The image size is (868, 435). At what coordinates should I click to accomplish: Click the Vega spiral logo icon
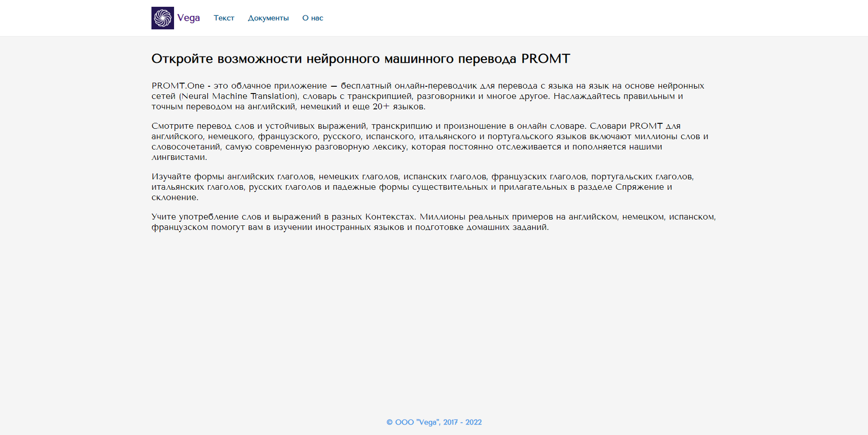pyautogui.click(x=163, y=18)
